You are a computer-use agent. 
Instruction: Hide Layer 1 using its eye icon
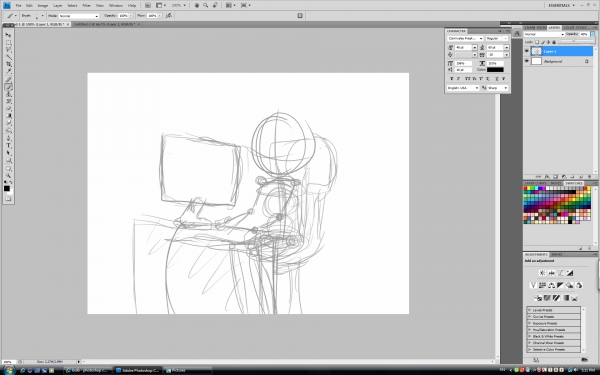[527, 51]
